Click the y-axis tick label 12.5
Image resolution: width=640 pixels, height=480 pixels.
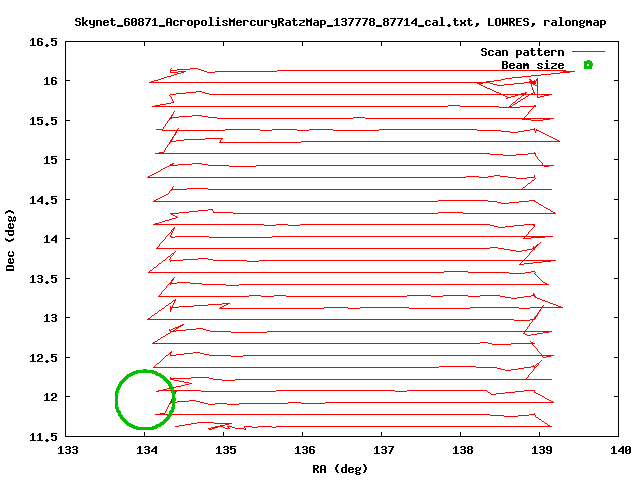tap(43, 358)
